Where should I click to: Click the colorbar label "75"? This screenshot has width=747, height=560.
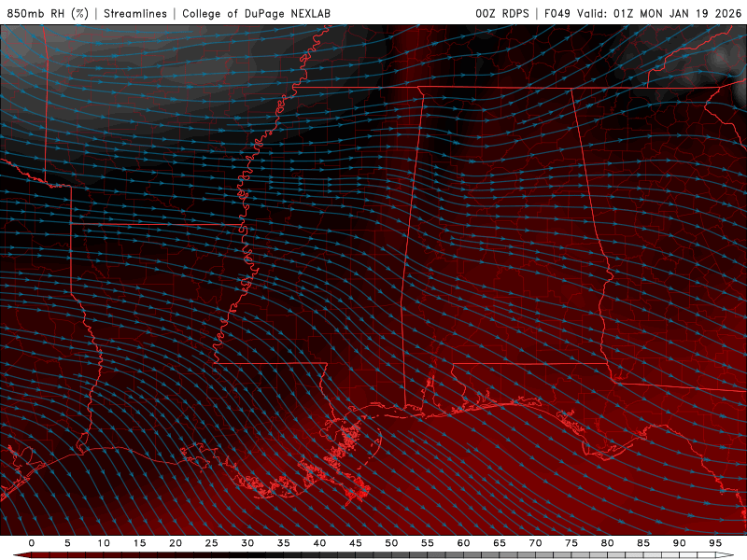pos(571,543)
